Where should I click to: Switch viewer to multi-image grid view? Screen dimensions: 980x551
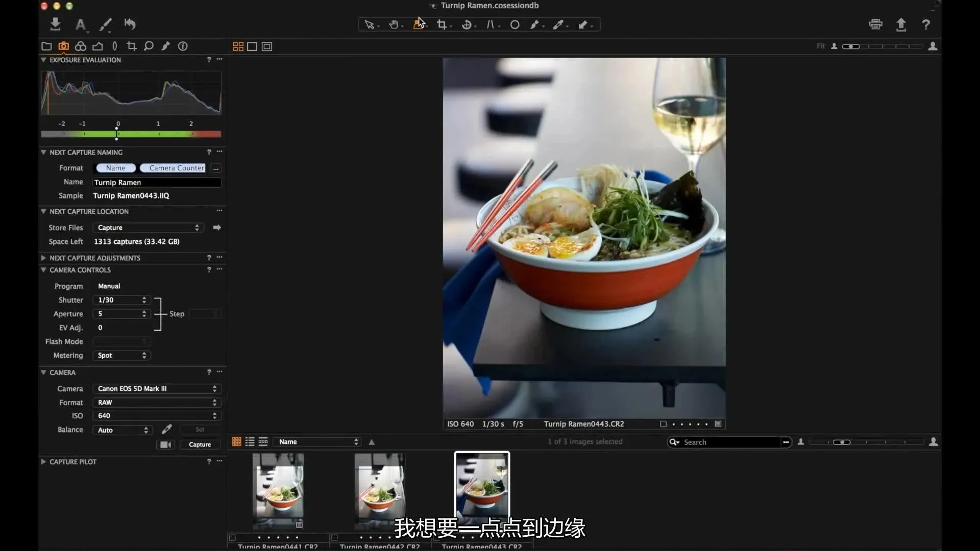coord(238,46)
